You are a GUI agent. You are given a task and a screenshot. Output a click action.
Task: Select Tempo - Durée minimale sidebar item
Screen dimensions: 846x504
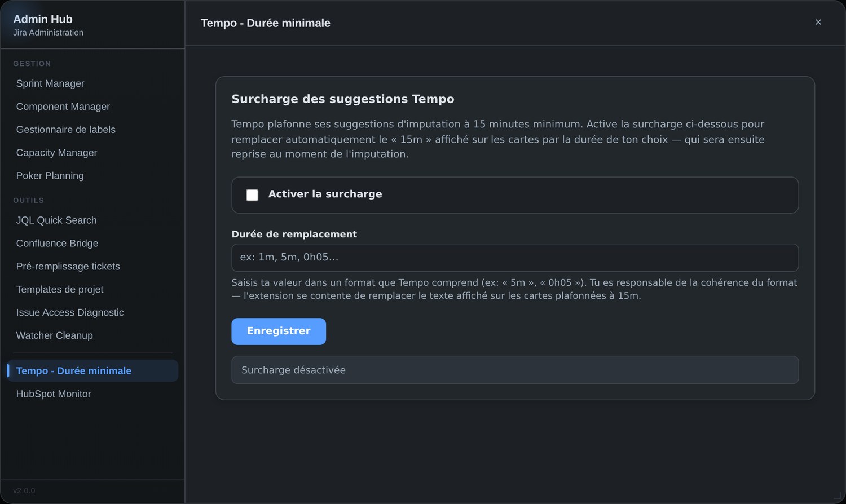pos(92,371)
